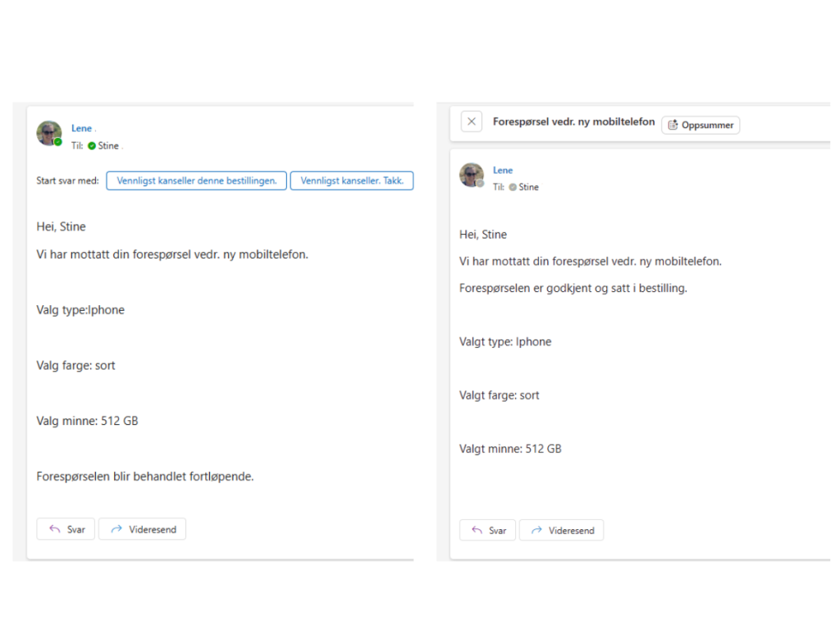Click the subject heading 'Forespørsel vedr. ny mobiltelefon'

click(x=573, y=121)
